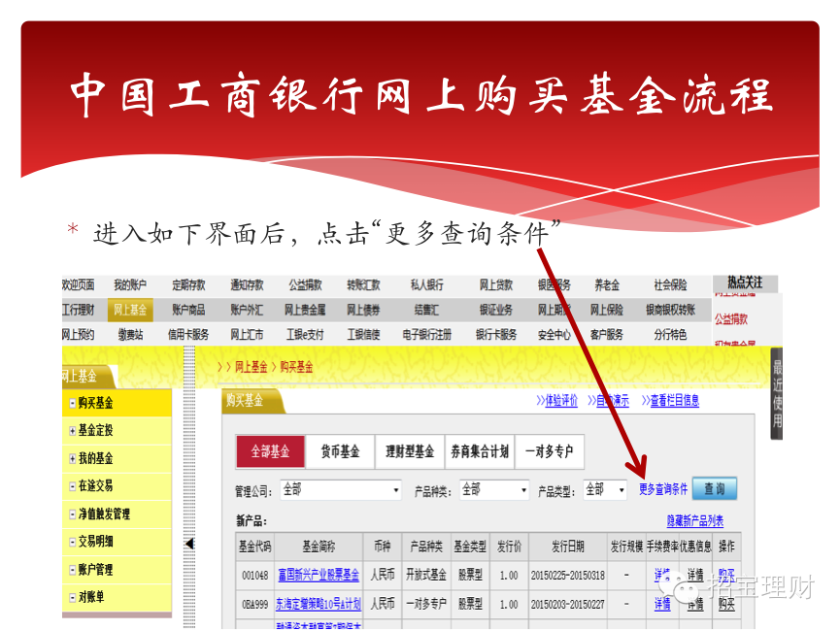This screenshot has width=840, height=630.
Task: Open the 网上贷款 menu item
Action: click(496, 285)
